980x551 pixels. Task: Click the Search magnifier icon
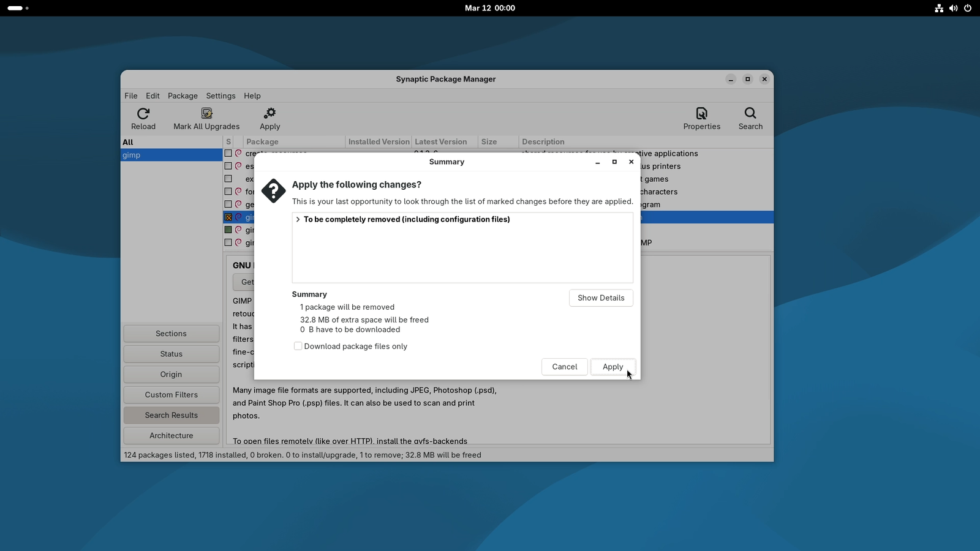(750, 114)
